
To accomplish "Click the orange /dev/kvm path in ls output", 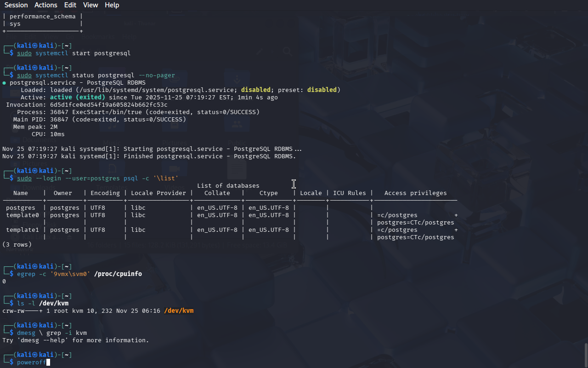I will point(179,311).
